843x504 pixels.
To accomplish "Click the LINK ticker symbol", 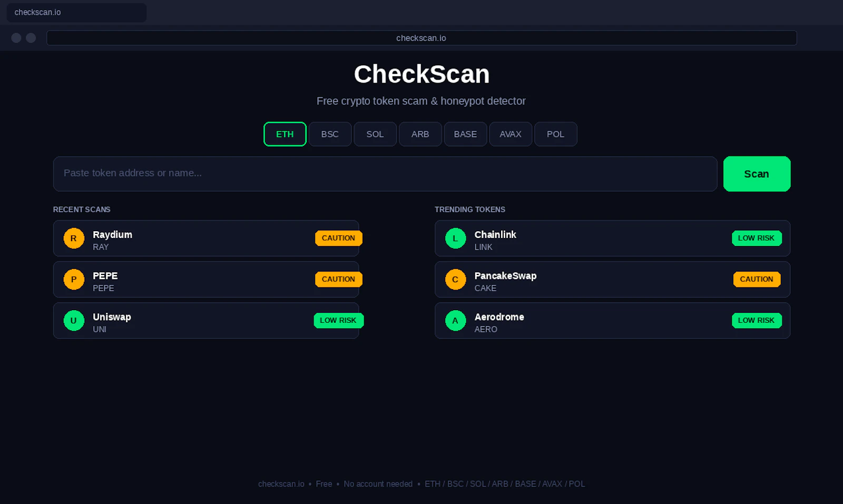I will point(483,247).
